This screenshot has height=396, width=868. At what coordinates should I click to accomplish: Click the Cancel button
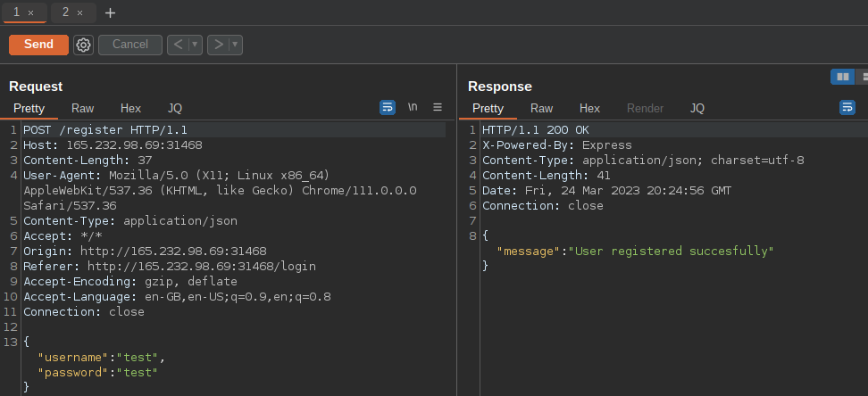click(x=130, y=45)
